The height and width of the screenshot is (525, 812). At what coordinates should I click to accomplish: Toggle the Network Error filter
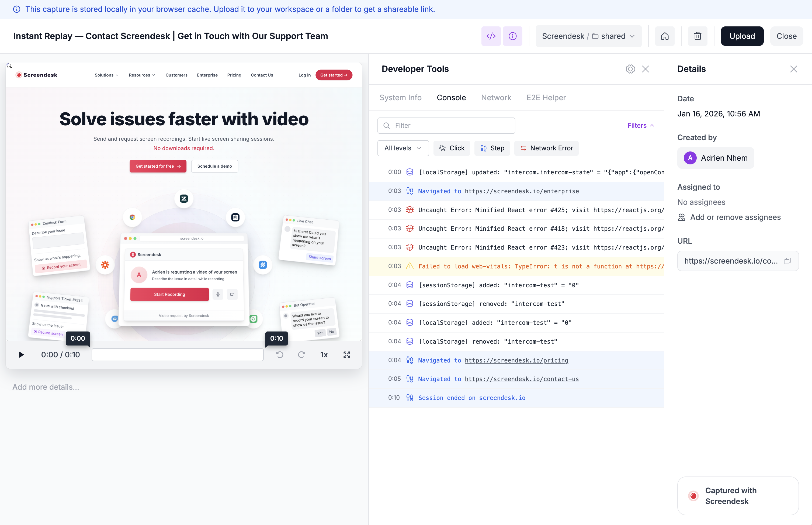[546, 148]
